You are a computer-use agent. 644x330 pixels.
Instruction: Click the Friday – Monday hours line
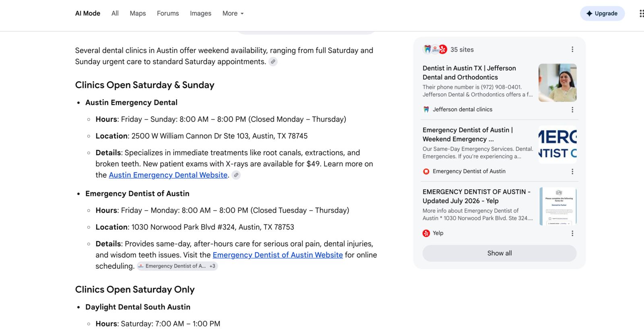pos(222,210)
